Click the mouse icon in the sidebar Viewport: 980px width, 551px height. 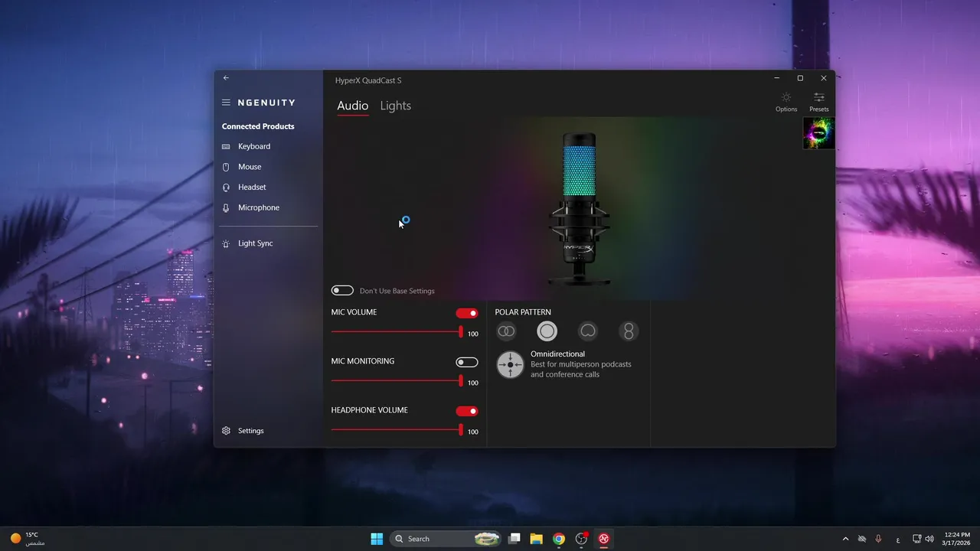(x=226, y=167)
